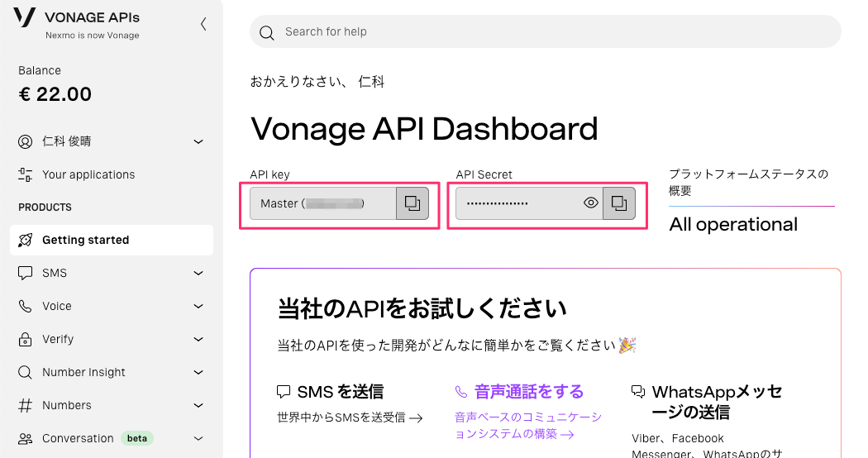Click the Conversation people icon
The width and height of the screenshot is (868, 458).
[x=25, y=439]
